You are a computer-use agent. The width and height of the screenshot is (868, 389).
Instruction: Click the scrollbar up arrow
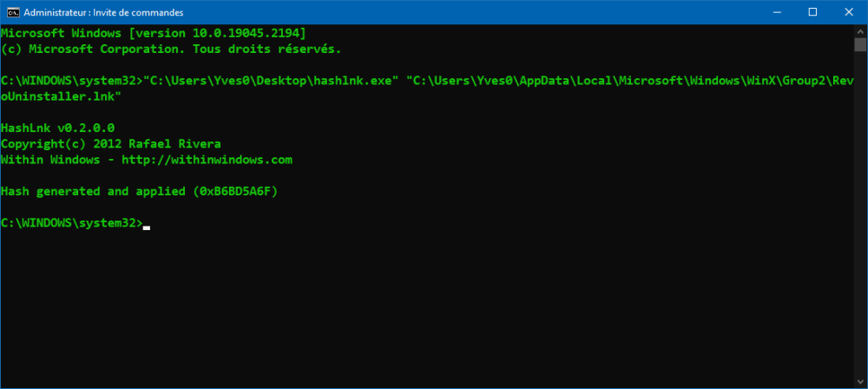tap(859, 31)
